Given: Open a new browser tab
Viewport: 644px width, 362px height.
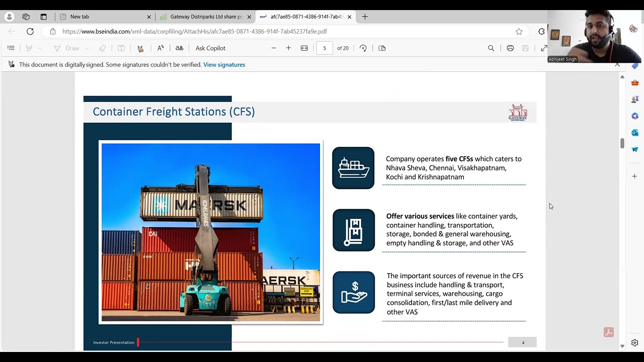Looking at the screenshot, I should pyautogui.click(x=365, y=17).
